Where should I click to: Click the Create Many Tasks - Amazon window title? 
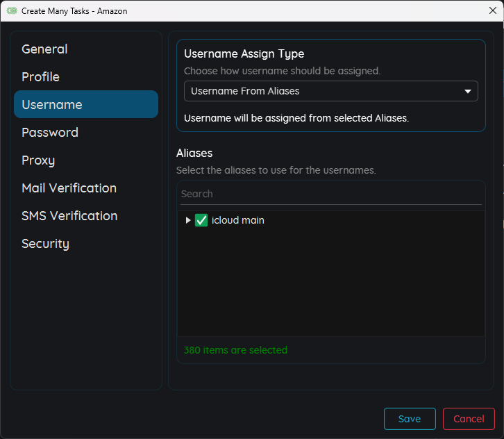(x=74, y=11)
